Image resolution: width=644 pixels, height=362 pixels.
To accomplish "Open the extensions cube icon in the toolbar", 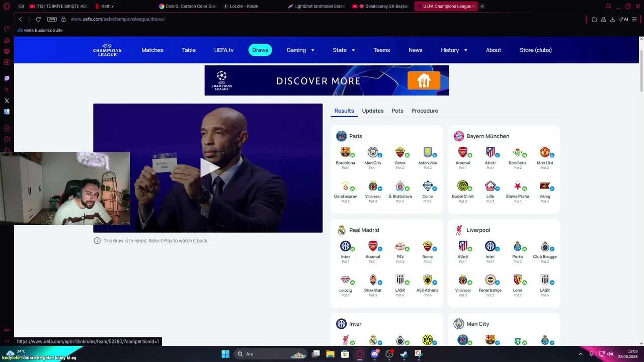I will point(594,19).
